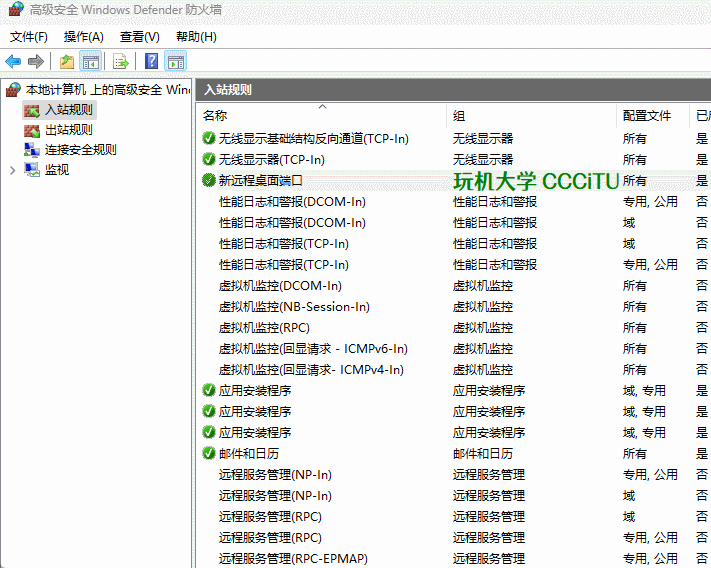Expand the 监视 tree node arrow
The width and height of the screenshot is (711, 568).
(12, 170)
